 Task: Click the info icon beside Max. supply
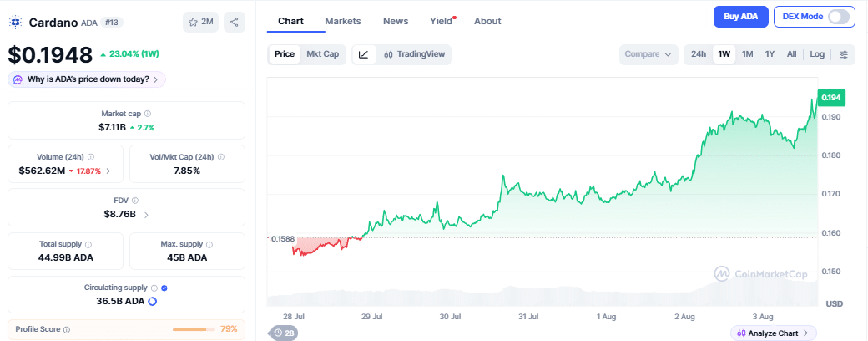pyautogui.click(x=209, y=244)
